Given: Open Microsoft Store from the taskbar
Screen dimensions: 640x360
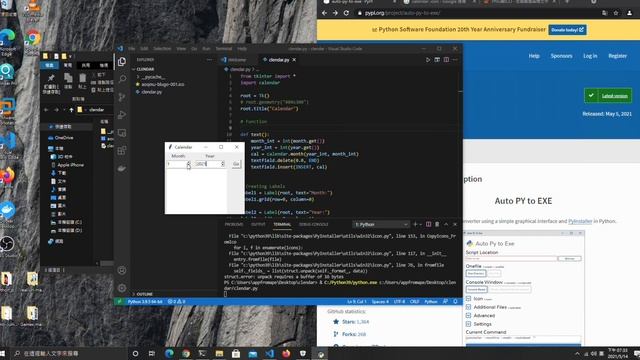Looking at the screenshot, I should 236,353.
